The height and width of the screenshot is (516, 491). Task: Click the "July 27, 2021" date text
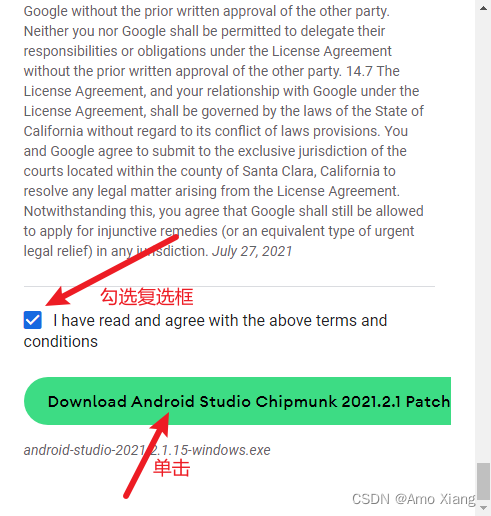tap(252, 251)
